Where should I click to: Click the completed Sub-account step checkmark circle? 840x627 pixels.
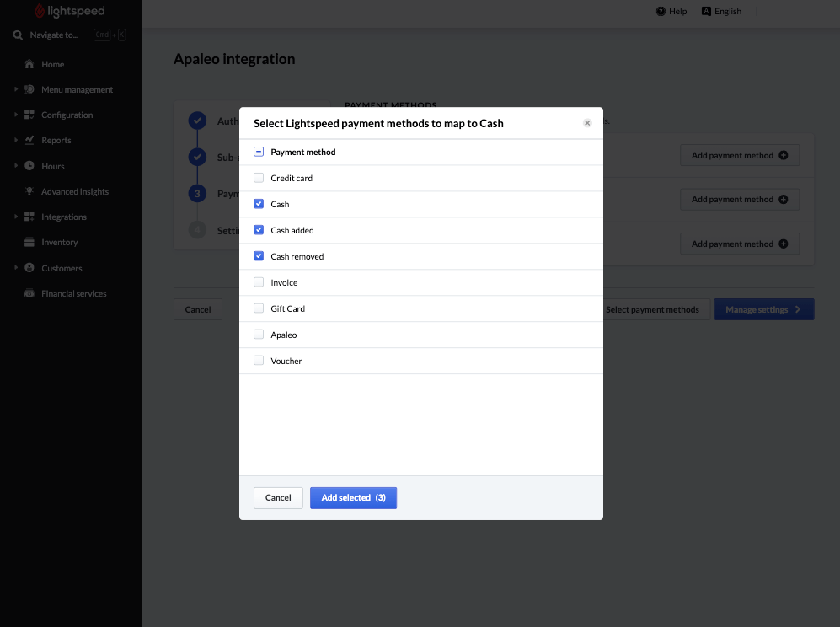pyautogui.click(x=198, y=157)
